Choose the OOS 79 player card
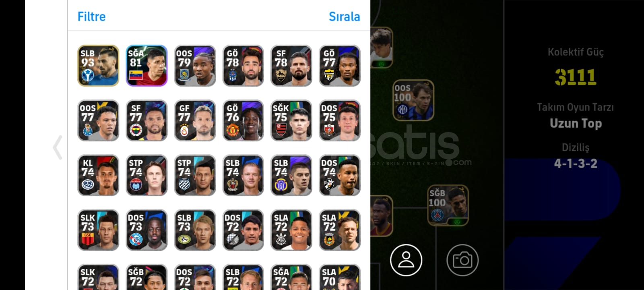 [195, 66]
